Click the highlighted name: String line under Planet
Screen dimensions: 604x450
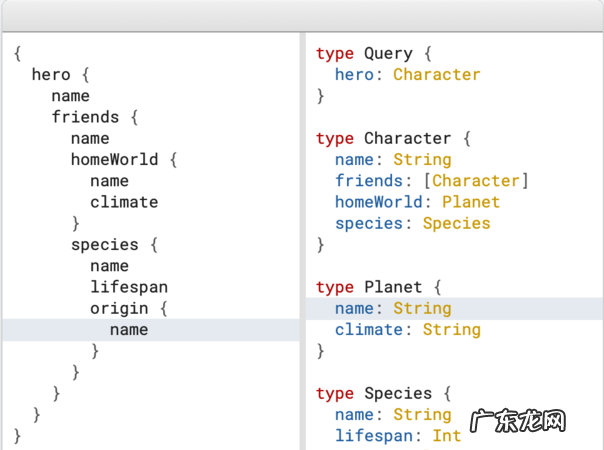pyautogui.click(x=393, y=309)
